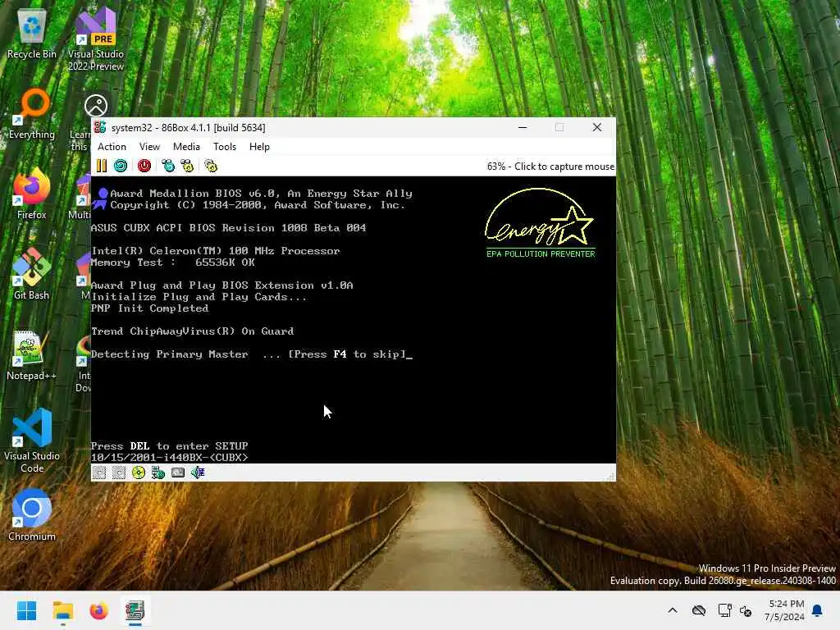Open File Explorer from the taskbar

coord(62,610)
